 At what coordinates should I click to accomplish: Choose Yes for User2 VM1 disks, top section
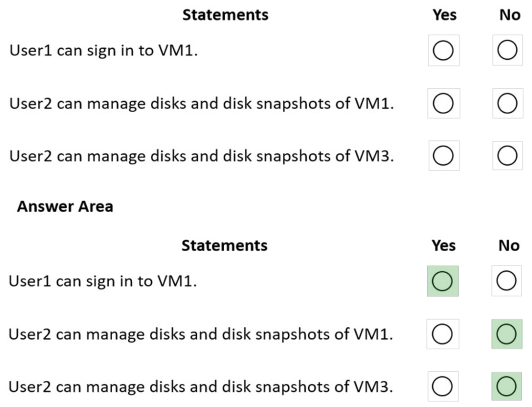tap(443, 103)
